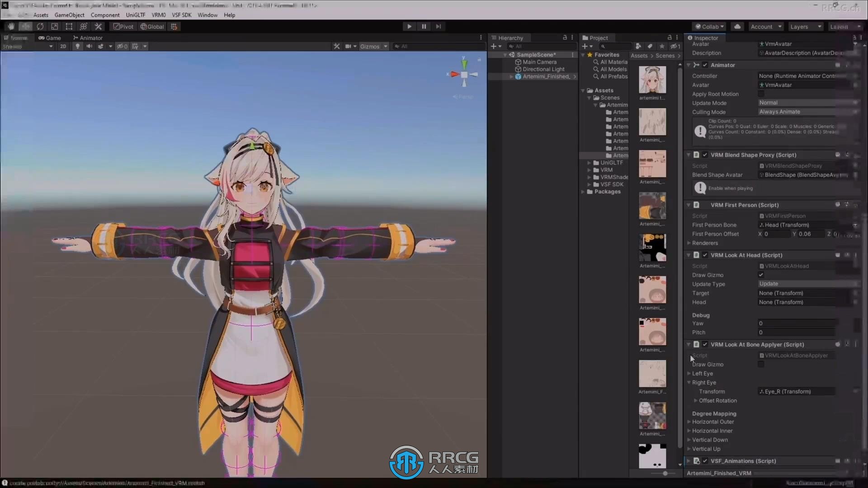This screenshot has width=868, height=488.
Task: Click the Assets breadcrumb in Project
Action: tap(639, 56)
